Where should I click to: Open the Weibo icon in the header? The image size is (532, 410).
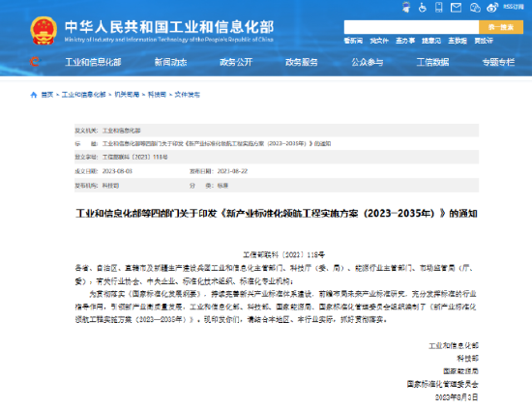pyautogui.click(x=492, y=7)
